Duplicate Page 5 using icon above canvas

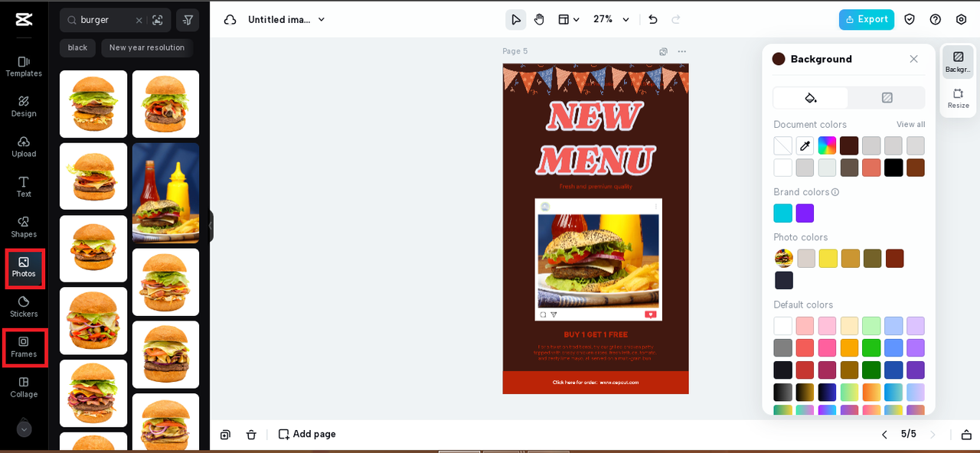point(663,52)
